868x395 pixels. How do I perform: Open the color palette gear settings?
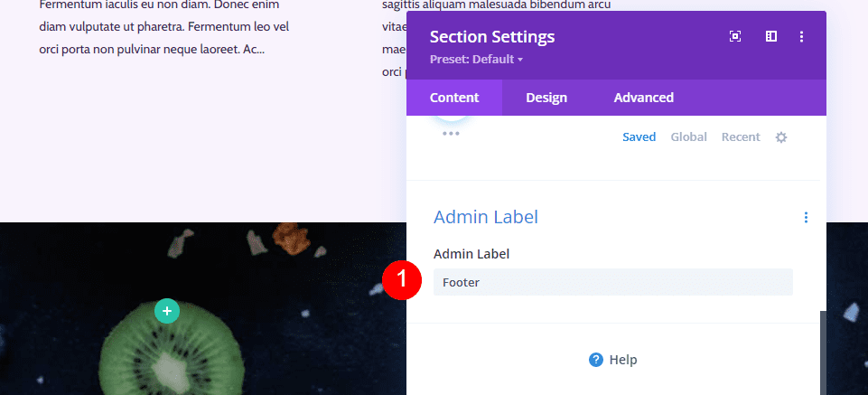pyautogui.click(x=781, y=137)
